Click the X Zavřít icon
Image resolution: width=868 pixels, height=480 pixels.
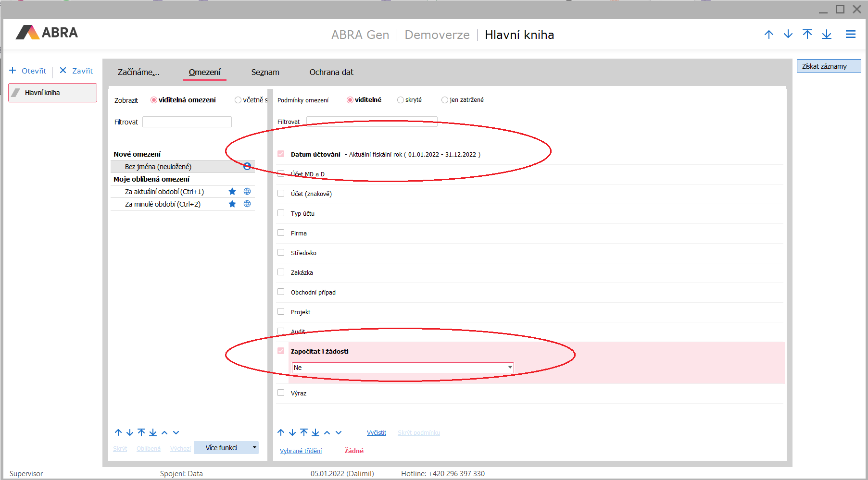(63, 71)
